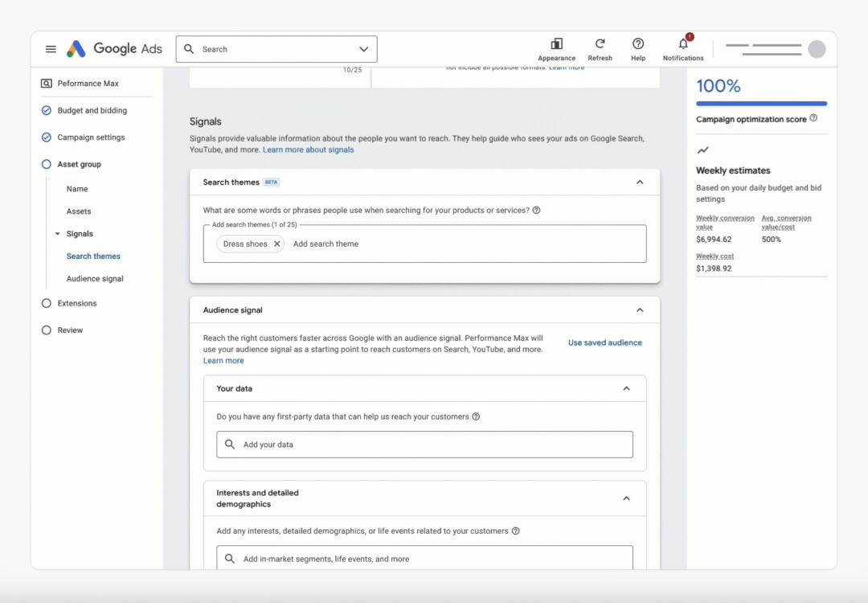Click the $1,398.92 value
868x603 pixels.
tap(714, 269)
